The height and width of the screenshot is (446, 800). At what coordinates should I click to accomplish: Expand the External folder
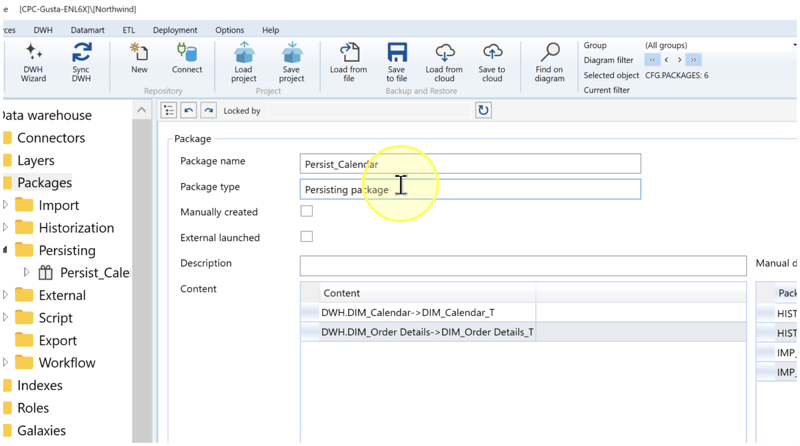point(6,294)
